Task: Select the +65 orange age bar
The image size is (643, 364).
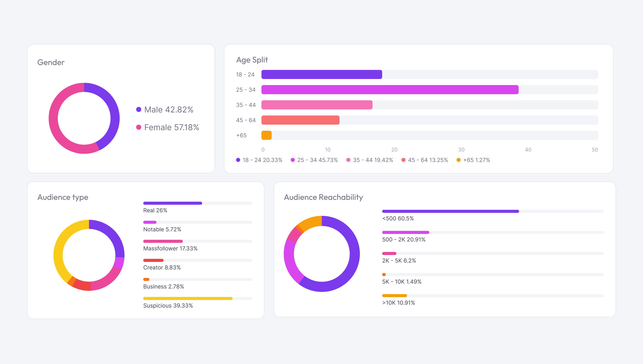Action: (x=266, y=135)
